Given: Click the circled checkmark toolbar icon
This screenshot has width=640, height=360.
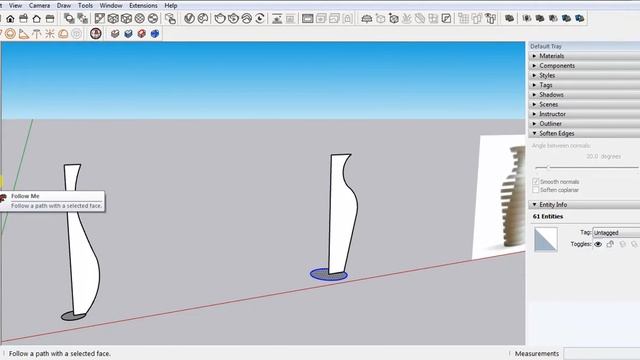Looking at the screenshot, I should [189, 18].
